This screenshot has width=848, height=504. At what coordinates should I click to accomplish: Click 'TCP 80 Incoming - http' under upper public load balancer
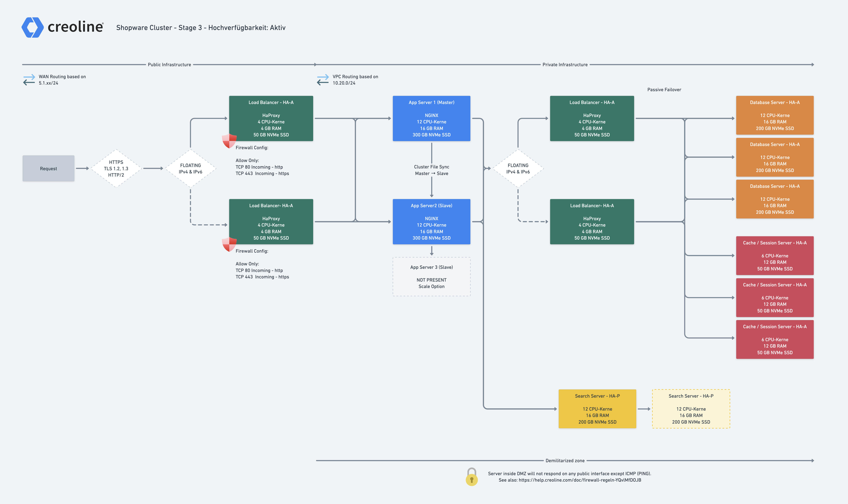click(259, 167)
